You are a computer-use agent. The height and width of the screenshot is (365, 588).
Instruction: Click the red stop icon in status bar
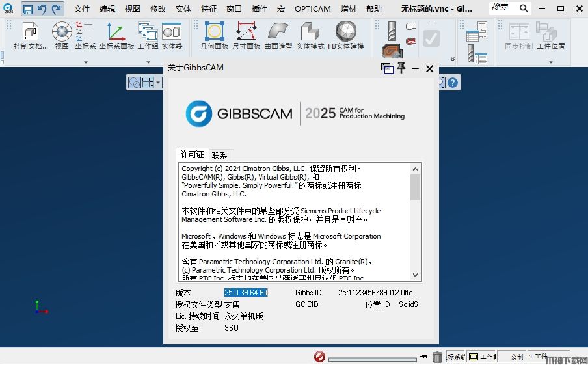tap(319, 357)
